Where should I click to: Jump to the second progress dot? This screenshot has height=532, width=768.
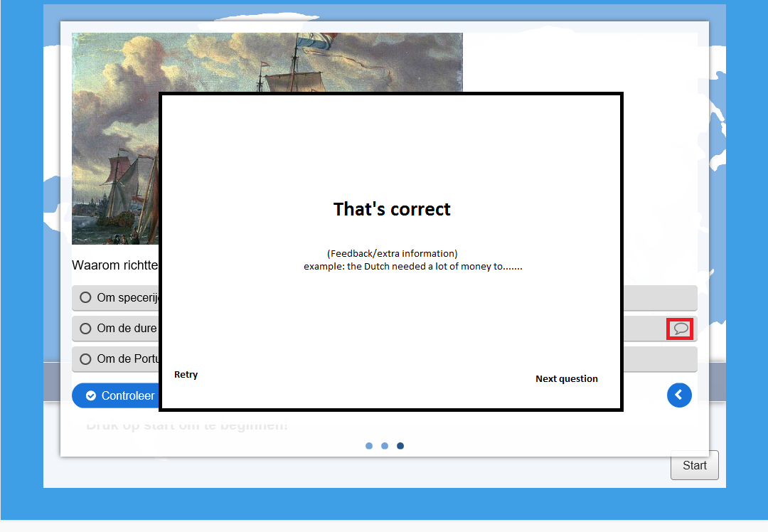[x=385, y=446]
